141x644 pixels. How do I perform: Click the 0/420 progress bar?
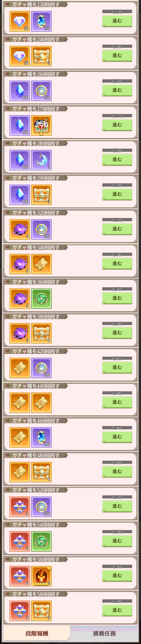click(x=117, y=358)
